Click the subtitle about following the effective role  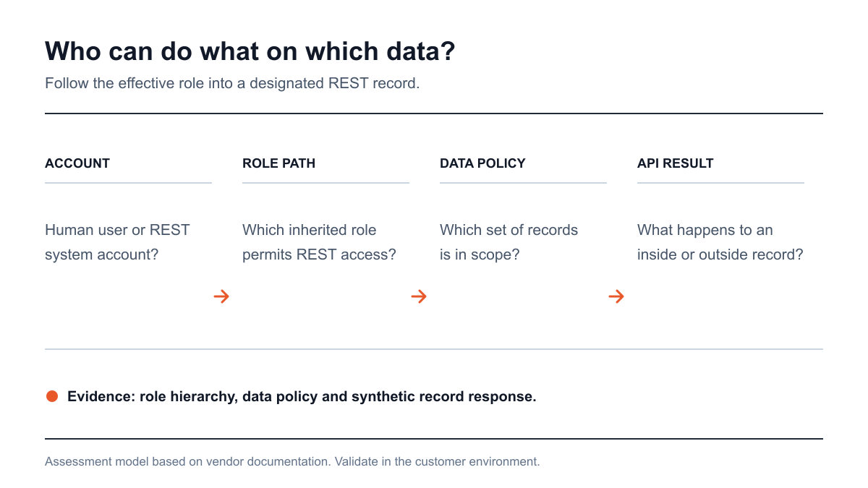pyautogui.click(x=232, y=83)
